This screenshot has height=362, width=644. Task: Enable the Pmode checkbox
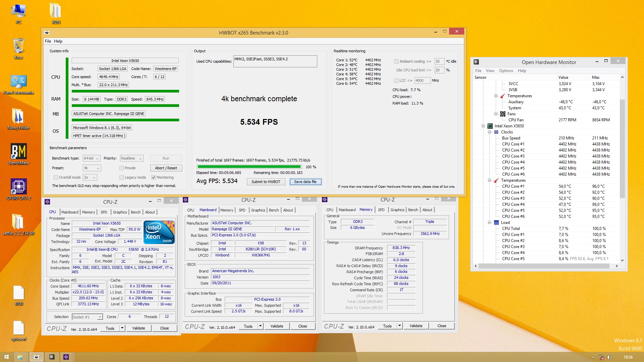point(121,168)
